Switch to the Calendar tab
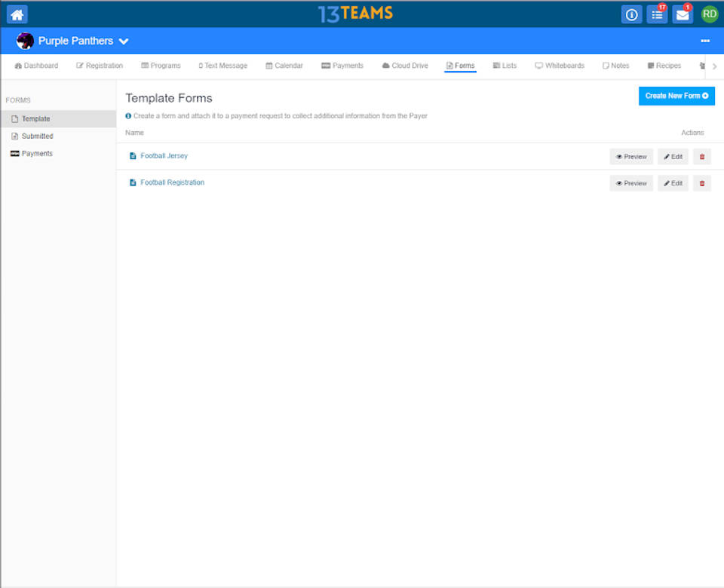The image size is (724, 588). tap(284, 66)
